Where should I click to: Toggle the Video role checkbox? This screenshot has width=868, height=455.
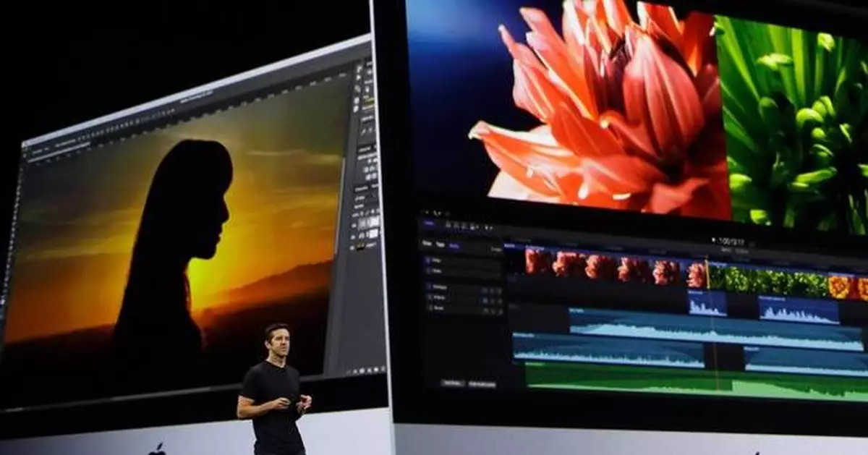(x=427, y=260)
